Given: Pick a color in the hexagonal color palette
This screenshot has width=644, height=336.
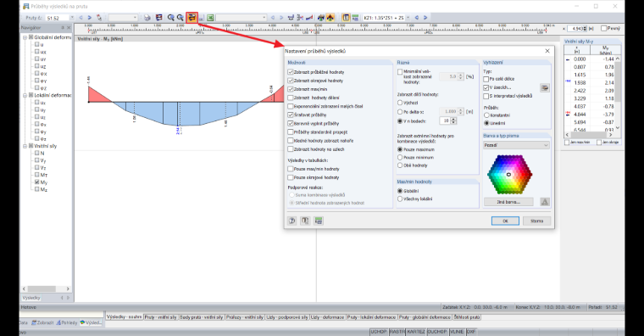Looking at the screenshot, I should [510, 175].
